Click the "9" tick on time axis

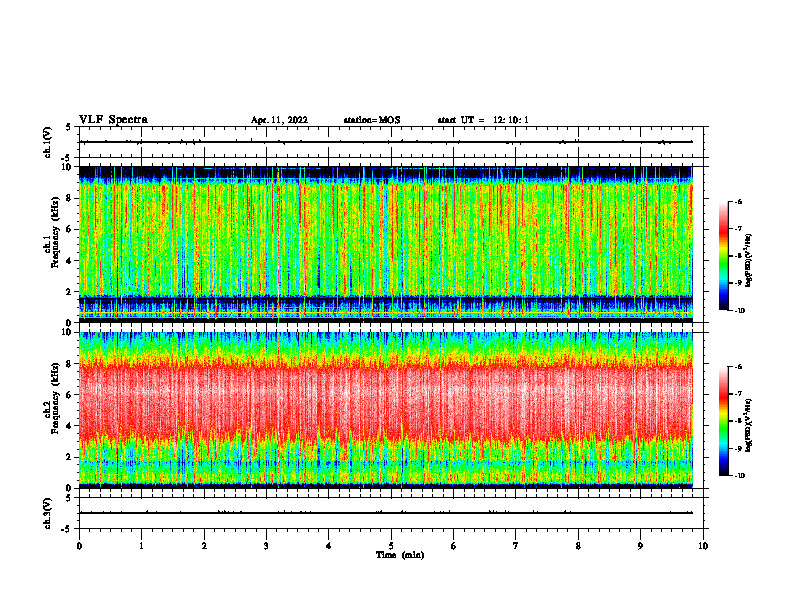[x=640, y=546]
